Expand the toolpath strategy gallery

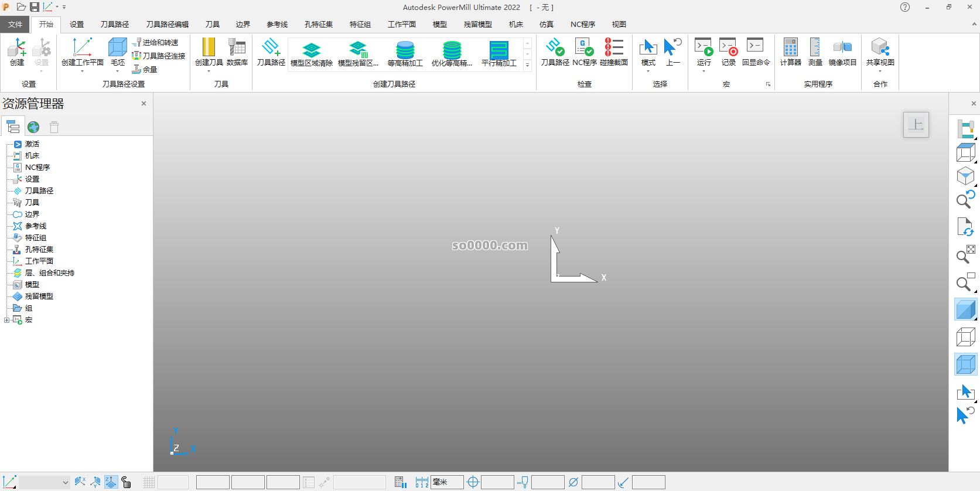pos(527,66)
